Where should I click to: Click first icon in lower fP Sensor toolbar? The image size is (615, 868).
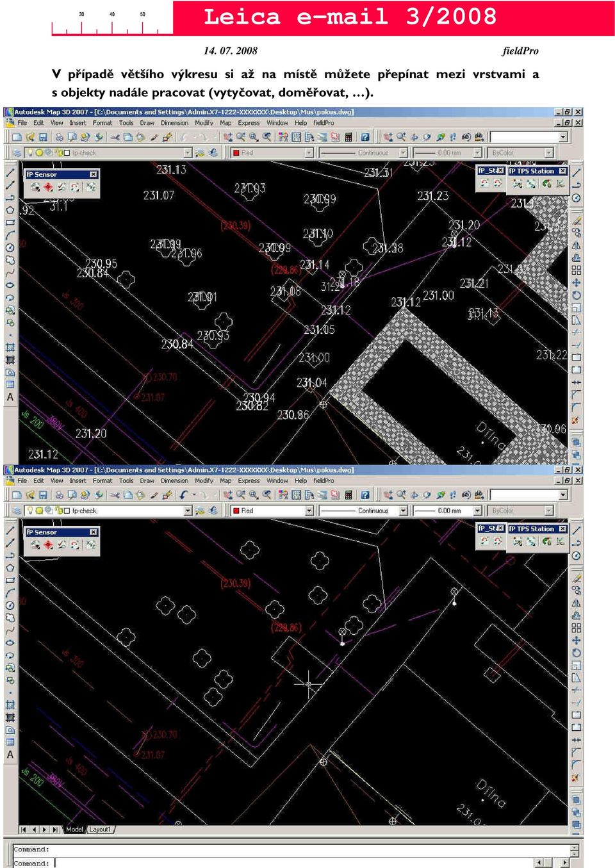[x=35, y=545]
